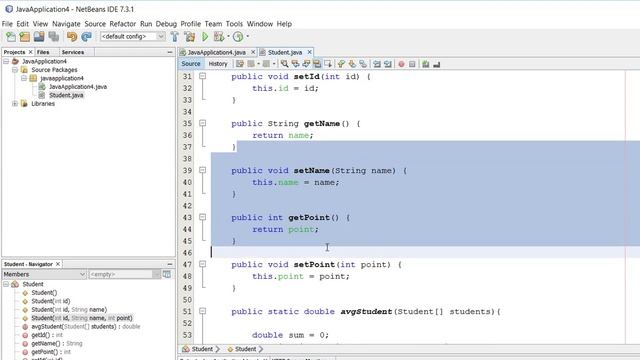Collapse the javaapplication4 package node
This screenshot has height=360, width=640.
24,78
